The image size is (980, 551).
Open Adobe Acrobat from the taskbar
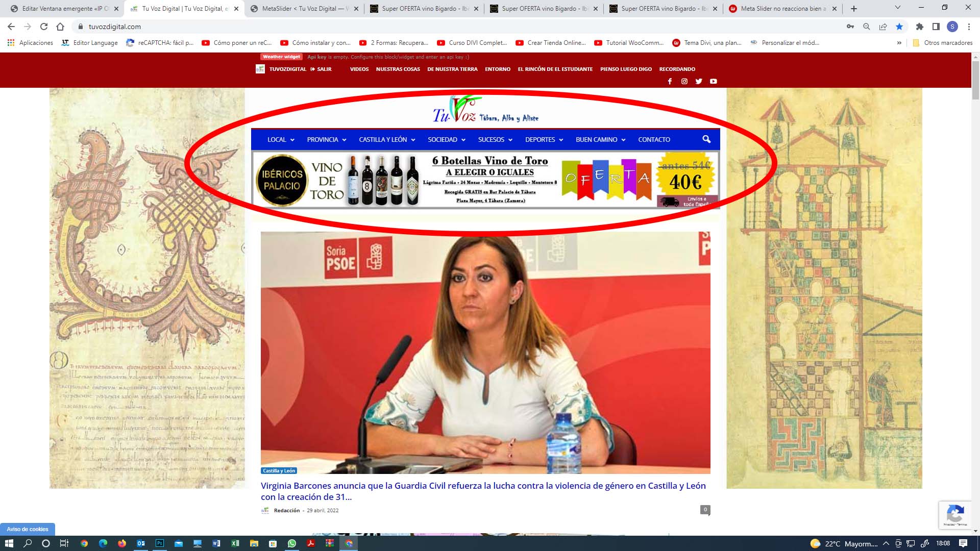pos(311,543)
